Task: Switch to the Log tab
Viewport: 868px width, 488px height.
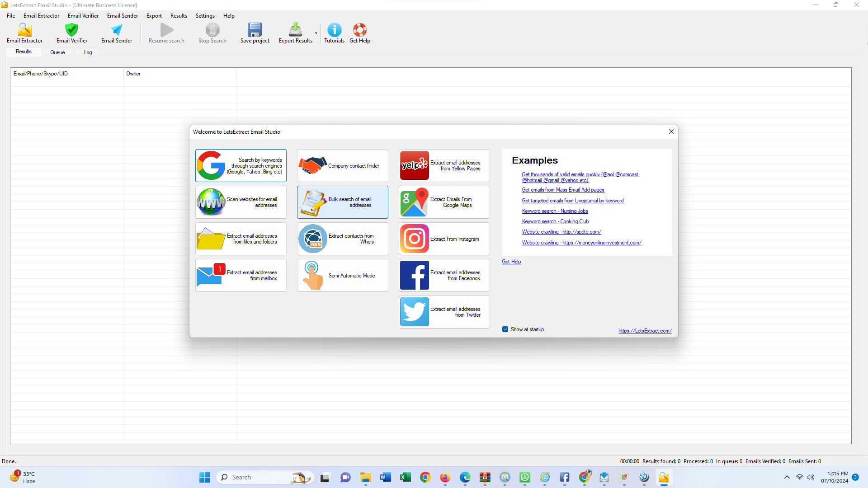Action: click(x=88, y=52)
